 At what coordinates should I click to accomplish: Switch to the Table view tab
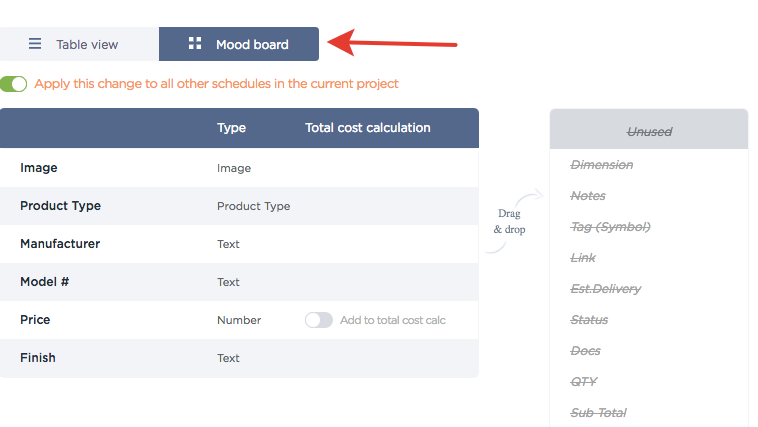click(x=79, y=44)
